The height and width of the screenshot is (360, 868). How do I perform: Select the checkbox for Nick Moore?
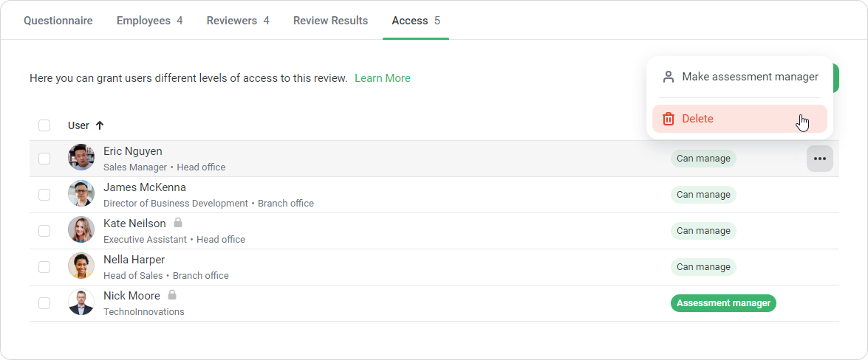44,303
